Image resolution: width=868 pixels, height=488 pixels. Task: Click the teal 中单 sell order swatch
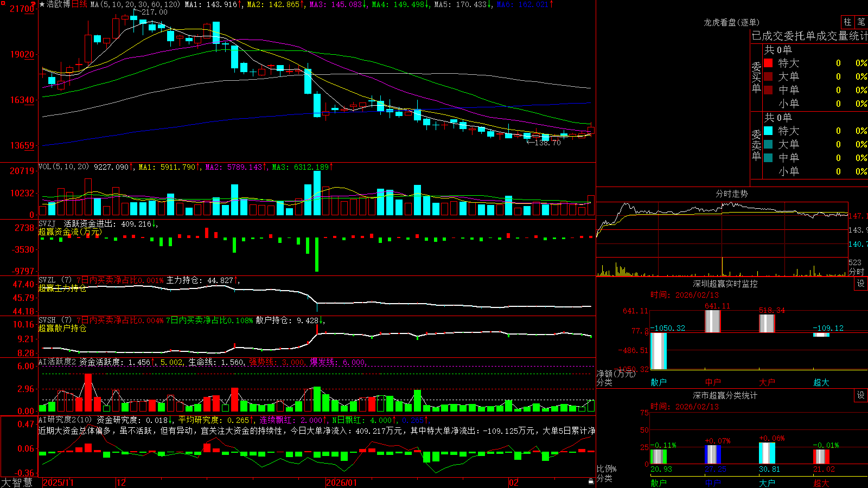tap(768, 158)
